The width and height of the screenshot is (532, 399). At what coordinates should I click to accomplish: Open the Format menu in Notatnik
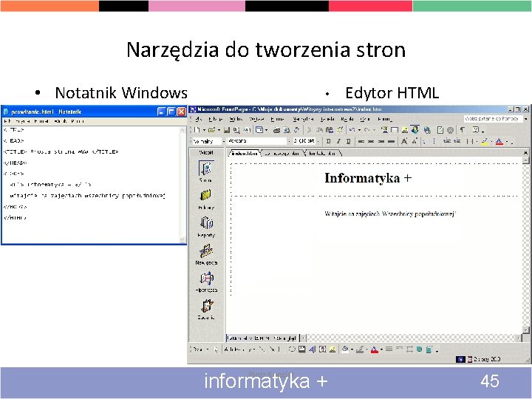(41, 121)
